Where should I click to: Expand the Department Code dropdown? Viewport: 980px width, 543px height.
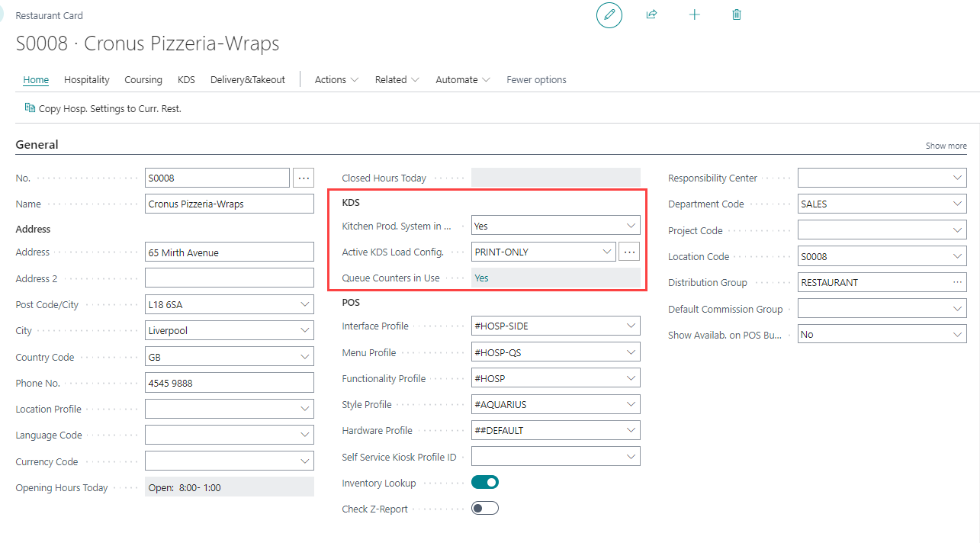click(958, 204)
